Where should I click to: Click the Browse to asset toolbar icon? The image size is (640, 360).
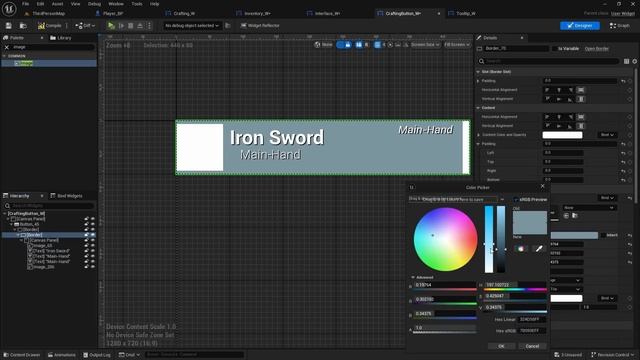(23, 26)
